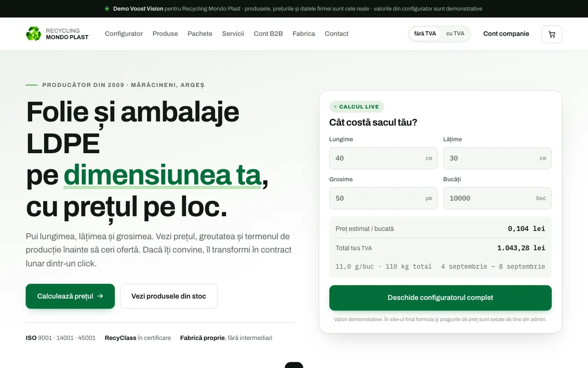588x368 pixels.
Task: Click the Calculează prețul button
Action: [x=70, y=296]
